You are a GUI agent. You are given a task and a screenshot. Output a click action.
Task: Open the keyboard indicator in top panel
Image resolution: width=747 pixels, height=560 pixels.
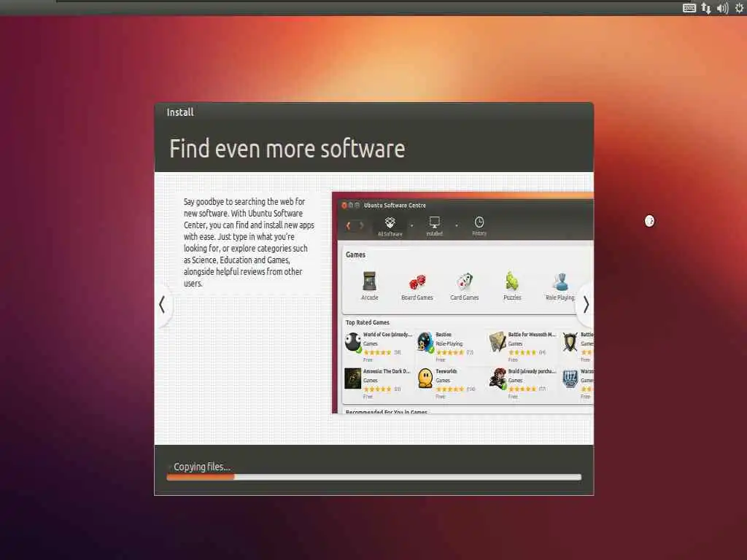tap(689, 8)
